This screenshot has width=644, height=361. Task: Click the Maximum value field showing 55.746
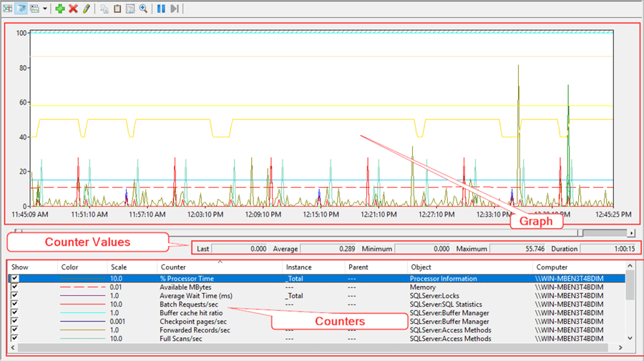[x=518, y=249]
